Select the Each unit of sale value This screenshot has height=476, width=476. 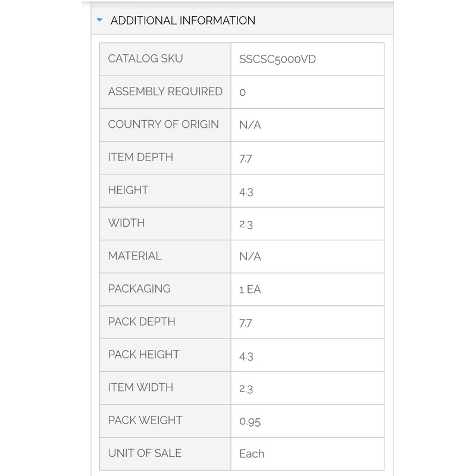(252, 454)
